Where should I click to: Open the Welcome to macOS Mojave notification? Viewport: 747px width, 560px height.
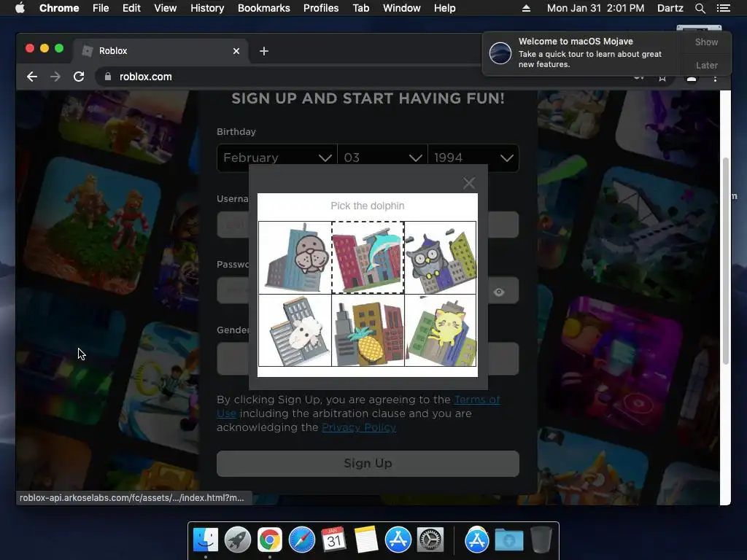(x=581, y=53)
